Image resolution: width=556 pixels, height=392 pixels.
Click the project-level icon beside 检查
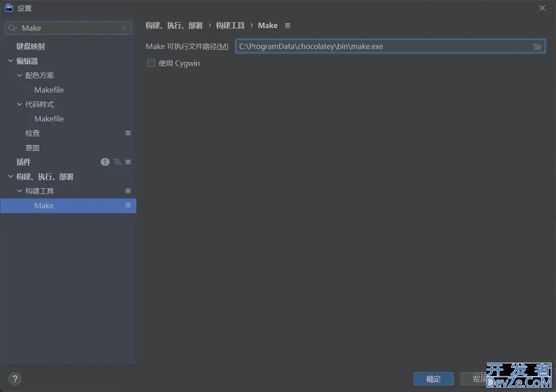128,133
